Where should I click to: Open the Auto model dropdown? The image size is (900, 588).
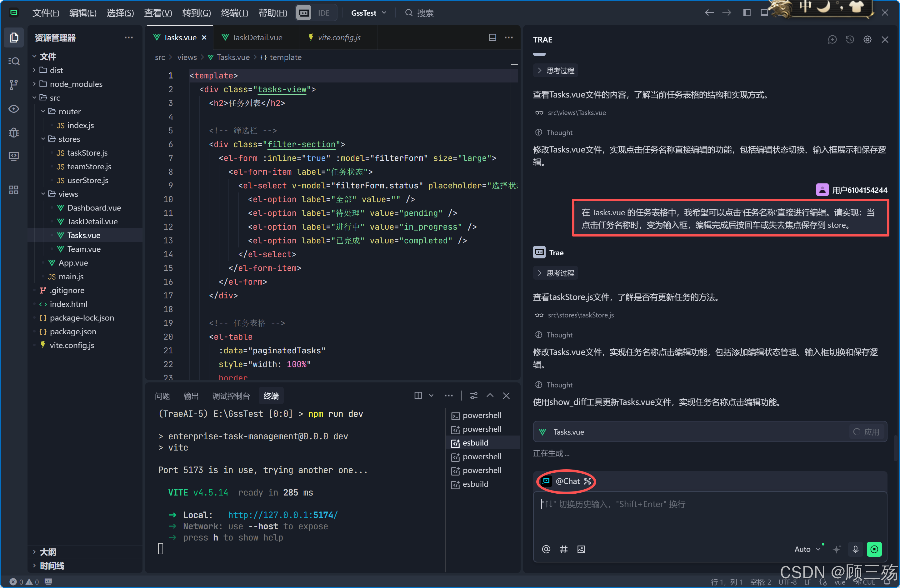point(807,549)
